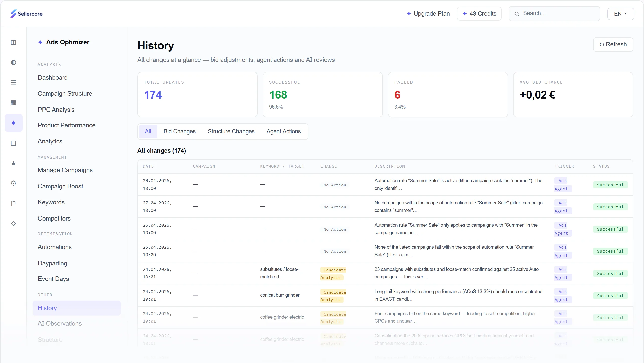Open the flag icon in the rail
Image resolution: width=644 pixels, height=363 pixels.
click(13, 203)
